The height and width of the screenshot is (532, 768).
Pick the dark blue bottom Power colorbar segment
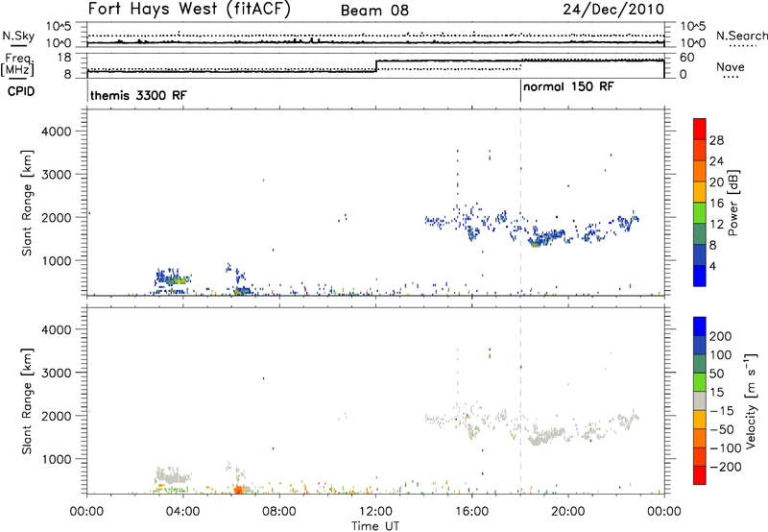click(x=700, y=276)
